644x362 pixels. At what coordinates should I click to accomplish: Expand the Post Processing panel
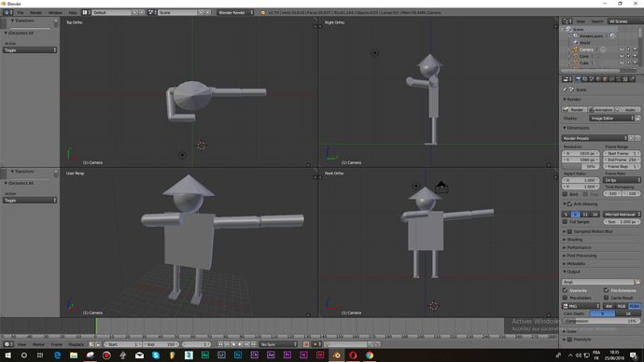[581, 256]
